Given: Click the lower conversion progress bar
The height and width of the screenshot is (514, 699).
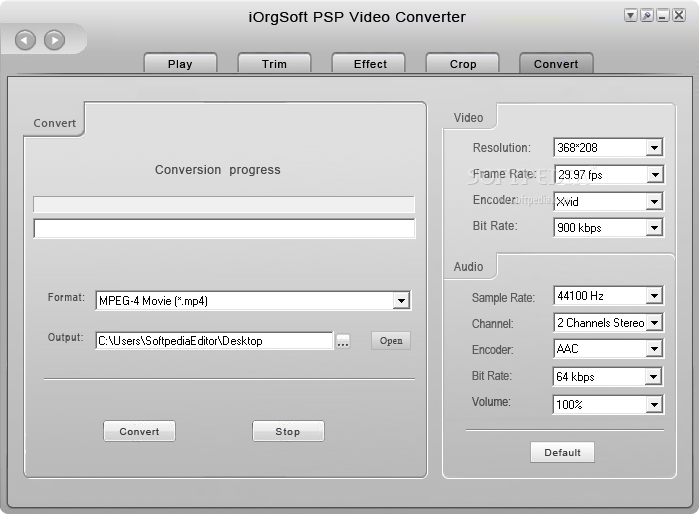Looking at the screenshot, I should point(224,228).
